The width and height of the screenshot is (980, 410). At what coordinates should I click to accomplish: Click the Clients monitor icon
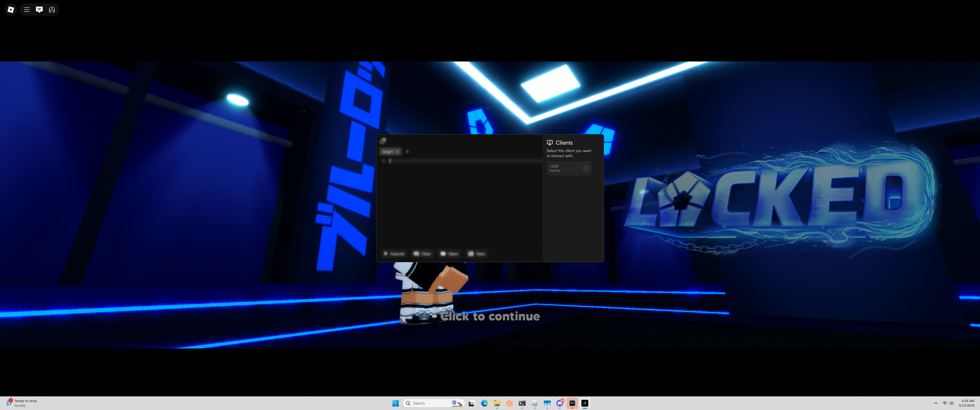click(549, 143)
